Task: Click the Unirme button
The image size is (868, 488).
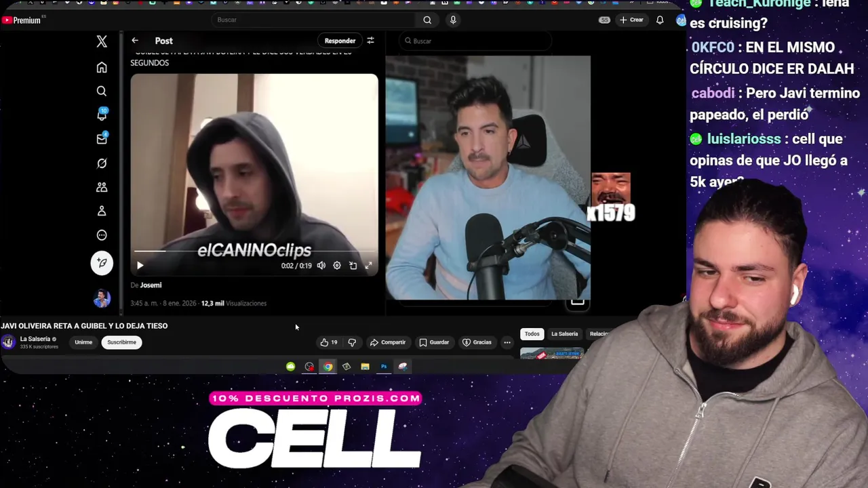Action: 83,342
